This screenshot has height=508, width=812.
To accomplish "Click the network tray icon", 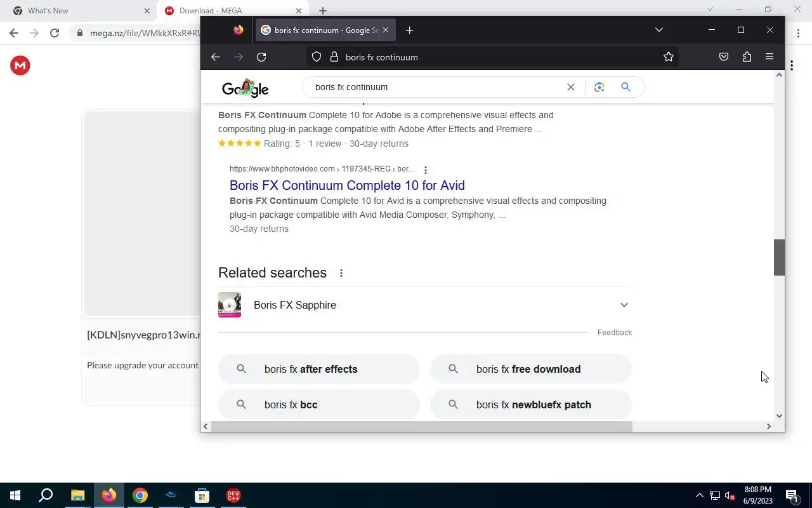I will point(715,495).
